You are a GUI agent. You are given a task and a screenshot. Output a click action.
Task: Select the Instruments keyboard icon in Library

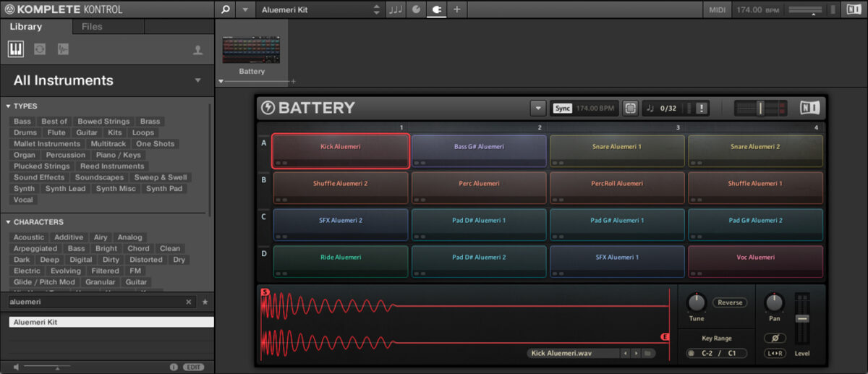[x=16, y=49]
